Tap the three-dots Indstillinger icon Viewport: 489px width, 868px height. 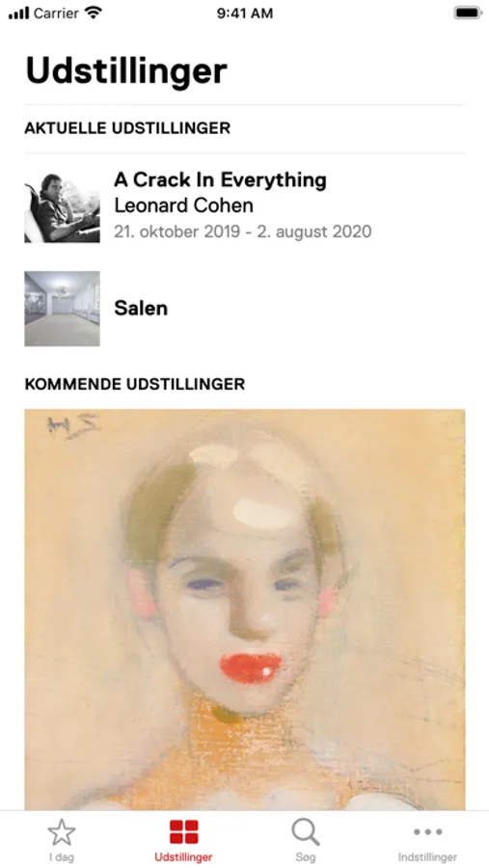pyautogui.click(x=427, y=831)
